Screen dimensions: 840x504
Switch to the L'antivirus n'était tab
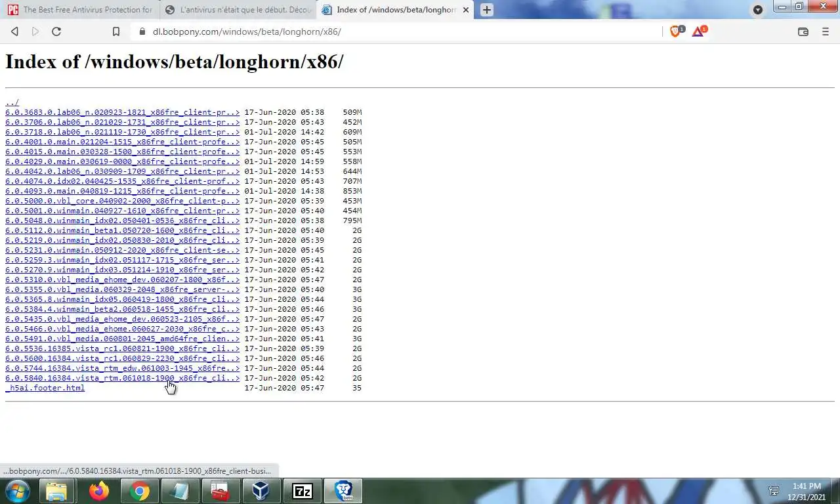(x=238, y=10)
